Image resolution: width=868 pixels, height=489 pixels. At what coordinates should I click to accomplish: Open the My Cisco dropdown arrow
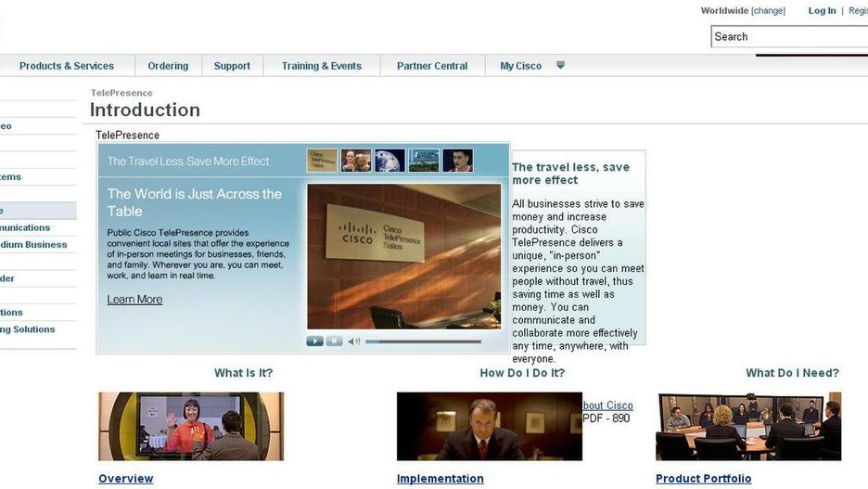[x=560, y=65]
